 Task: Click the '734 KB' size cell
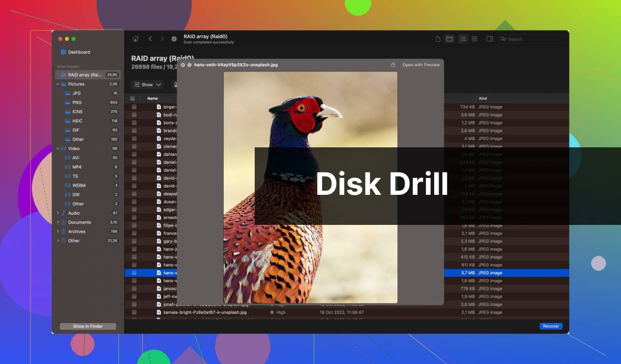[468, 107]
